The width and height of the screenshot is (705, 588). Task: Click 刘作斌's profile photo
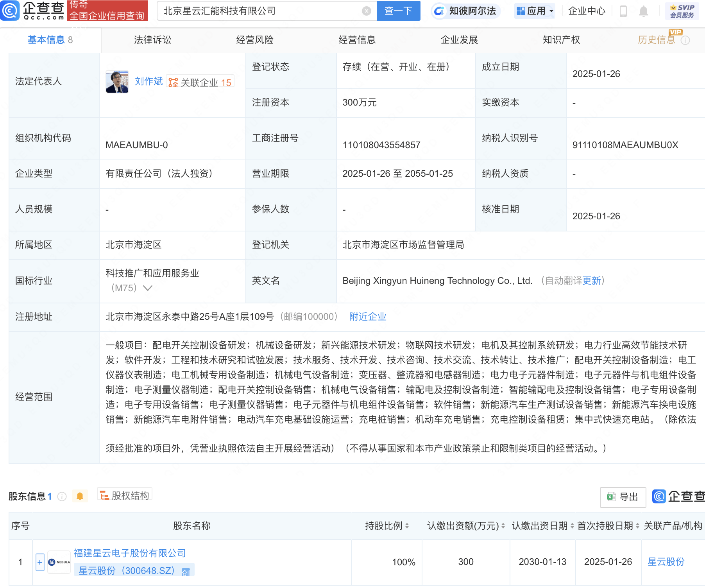(117, 82)
